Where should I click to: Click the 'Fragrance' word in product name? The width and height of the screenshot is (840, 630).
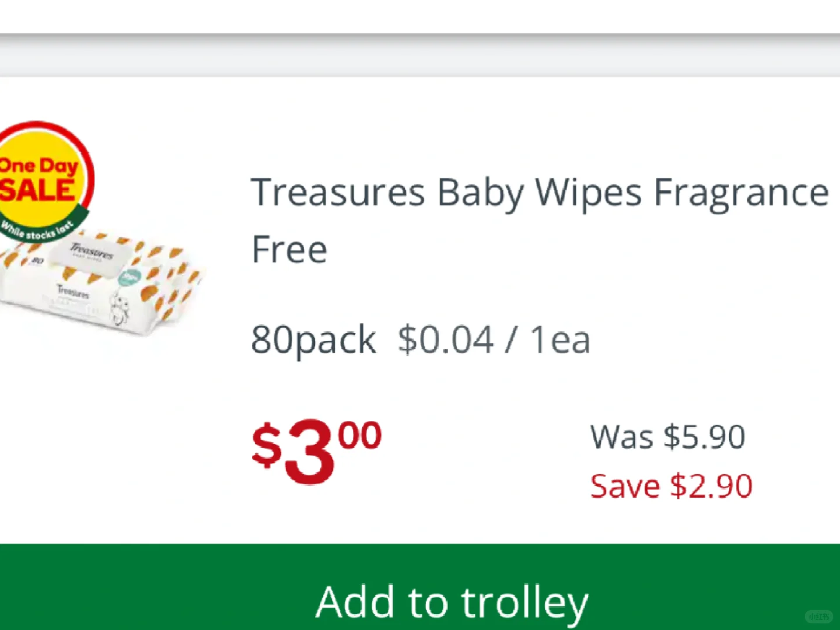(x=741, y=192)
